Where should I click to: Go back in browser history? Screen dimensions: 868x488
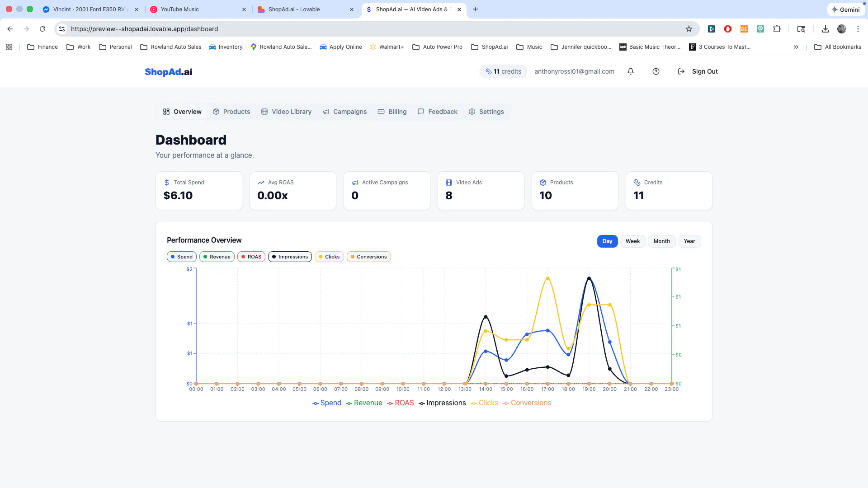click(10, 29)
